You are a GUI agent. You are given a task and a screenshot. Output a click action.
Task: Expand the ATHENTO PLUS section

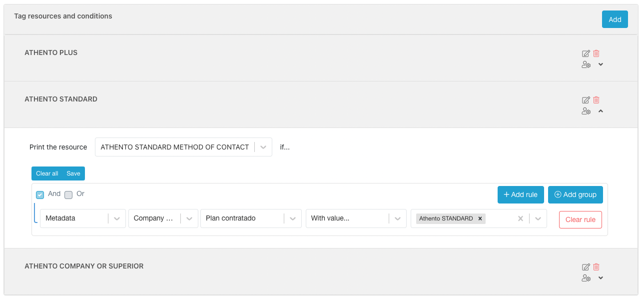coord(601,64)
